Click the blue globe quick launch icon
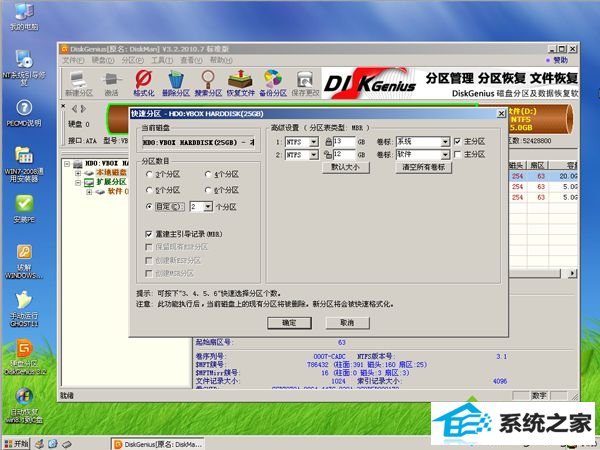Screen dimensions: 600x450 click(53, 444)
